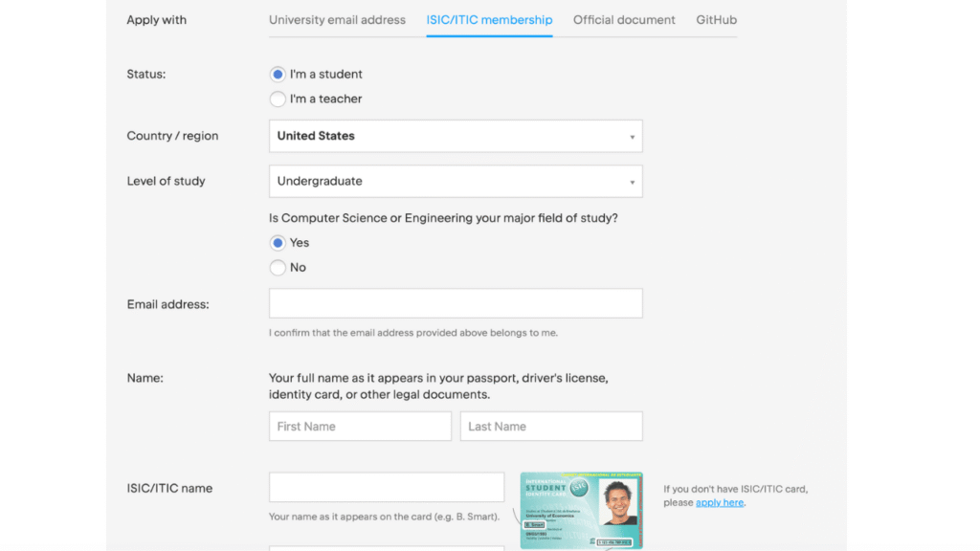Select the "I'm a teacher" radio option
The height and width of the screenshot is (551, 980).
278,99
